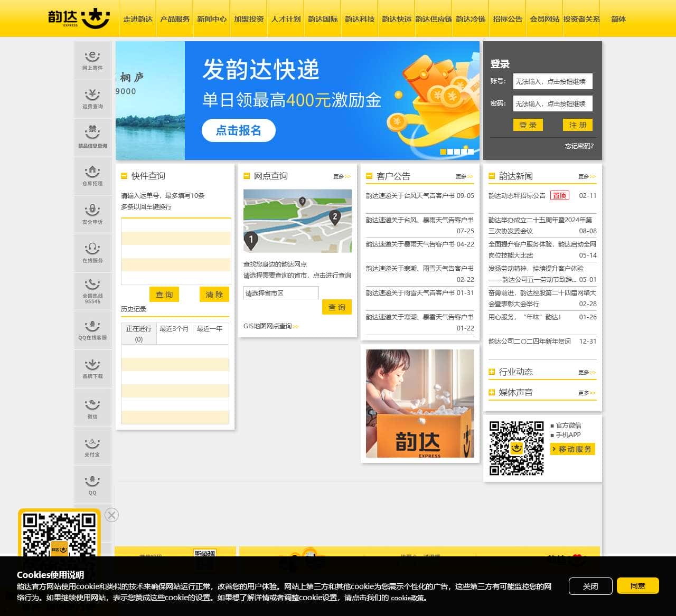This screenshot has width=676, height=616.
Task: Expand more 韵达新闻 via 更多>>
Action: [586, 176]
